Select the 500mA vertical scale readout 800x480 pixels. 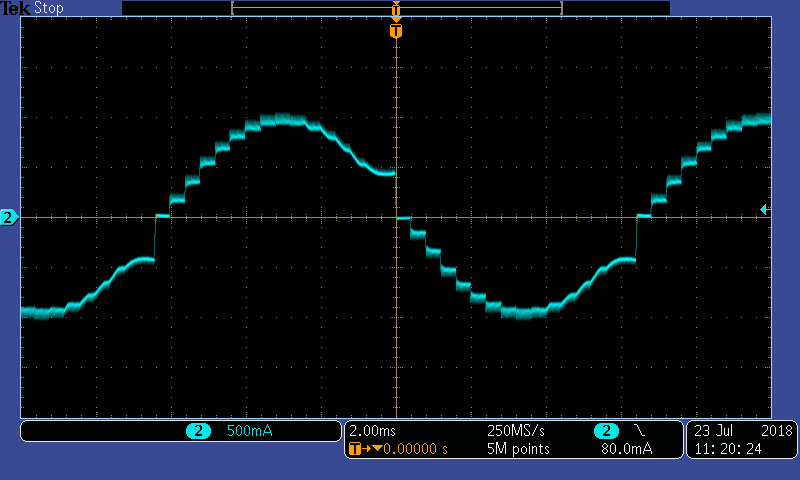pyautogui.click(x=251, y=431)
